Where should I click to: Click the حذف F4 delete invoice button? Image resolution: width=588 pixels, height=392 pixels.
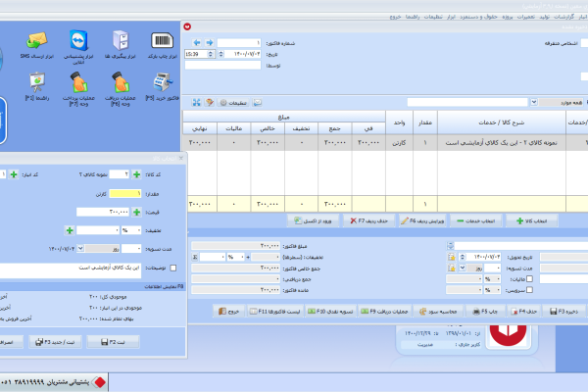click(x=524, y=312)
